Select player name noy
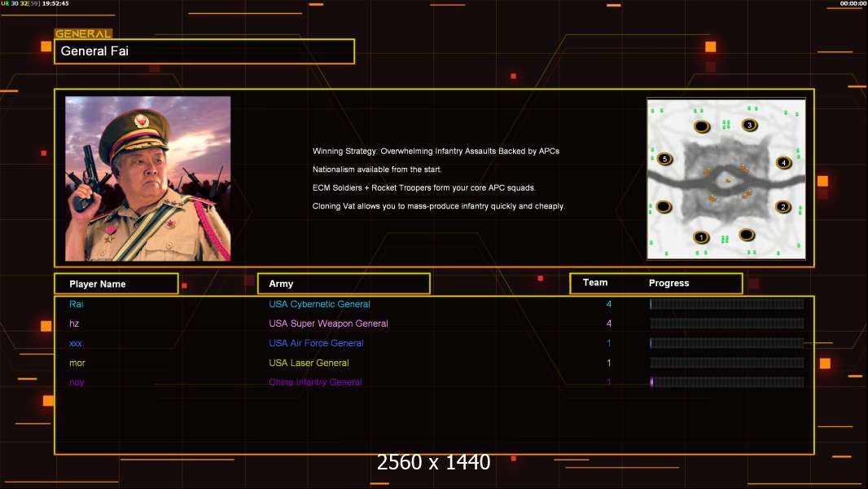 [77, 382]
